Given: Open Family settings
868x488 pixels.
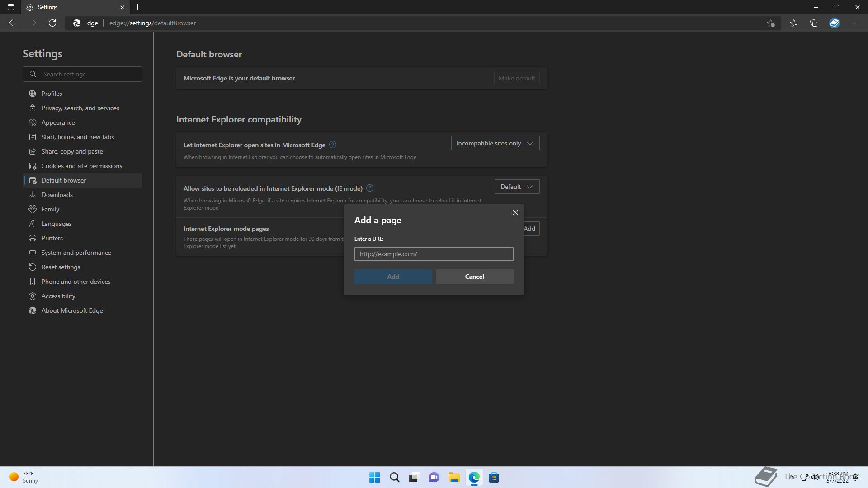Looking at the screenshot, I should 82,209.
